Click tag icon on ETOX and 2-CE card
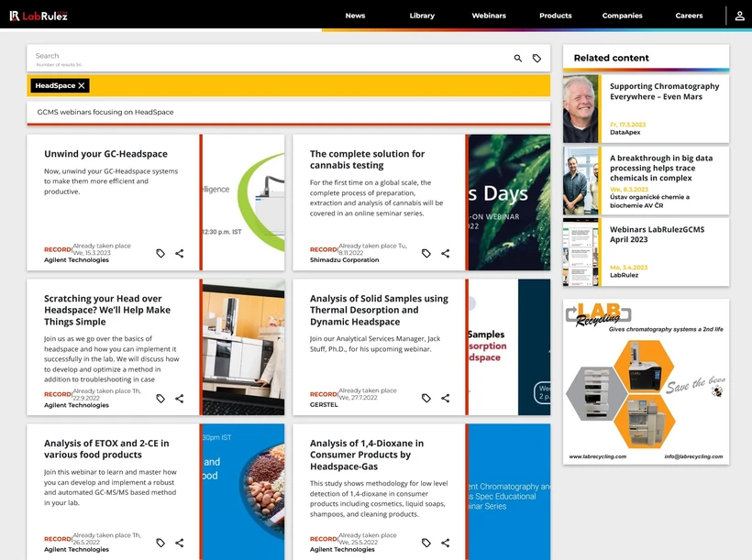The height and width of the screenshot is (560, 752). click(x=160, y=543)
